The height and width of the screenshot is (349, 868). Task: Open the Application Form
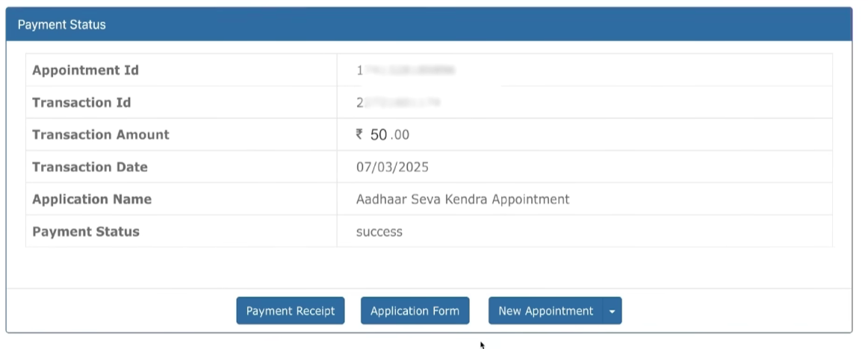(415, 311)
